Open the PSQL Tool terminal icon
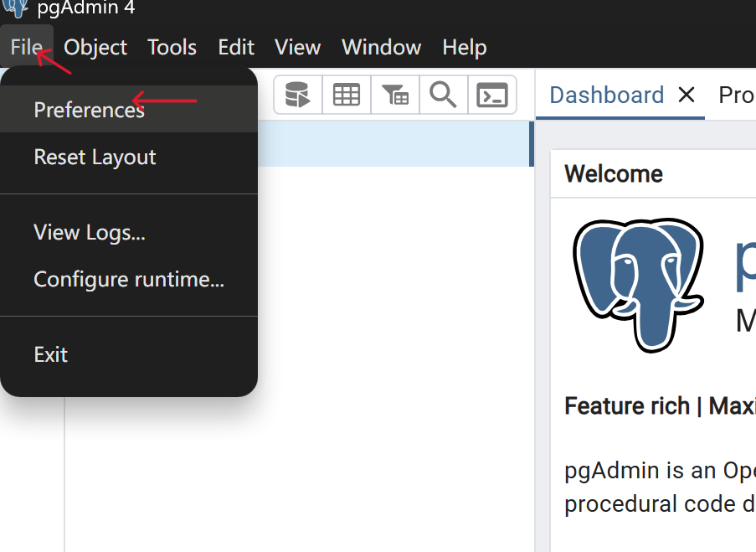The height and width of the screenshot is (552, 756). tap(492, 95)
